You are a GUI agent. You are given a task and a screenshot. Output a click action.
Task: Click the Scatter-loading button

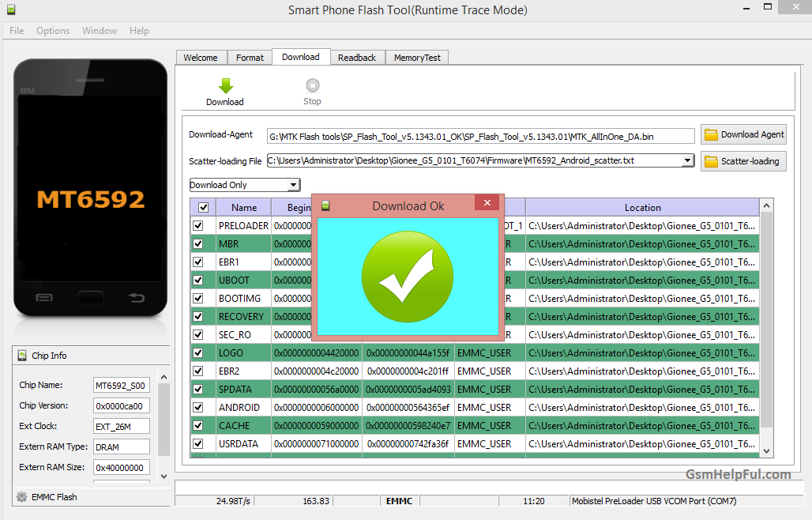point(743,161)
